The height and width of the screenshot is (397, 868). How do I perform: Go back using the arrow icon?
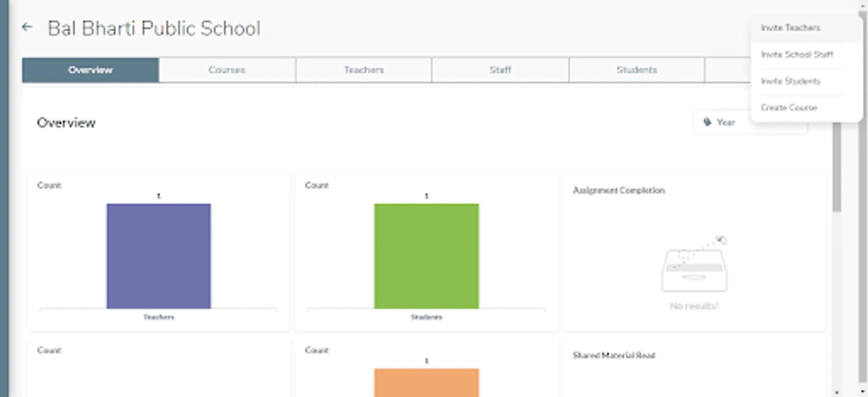(27, 27)
